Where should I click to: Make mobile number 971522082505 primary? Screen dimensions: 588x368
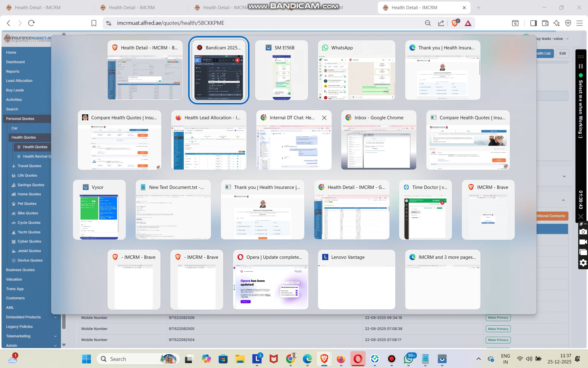pos(498,329)
